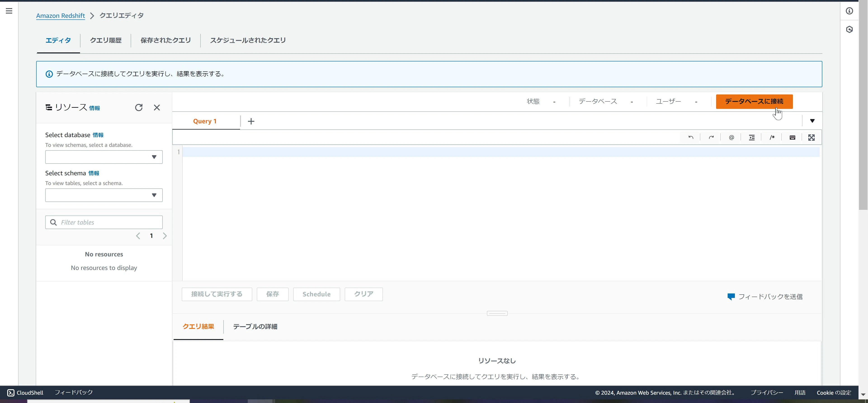This screenshot has height=403, width=868.
Task: Open the 情報 link next to Select schema
Action: 94,173
